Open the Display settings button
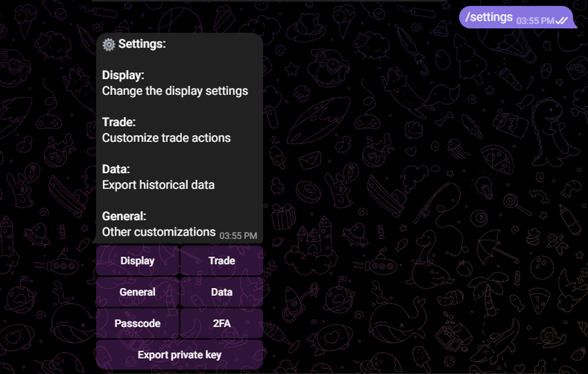Image resolution: width=588 pixels, height=374 pixels. pos(138,261)
